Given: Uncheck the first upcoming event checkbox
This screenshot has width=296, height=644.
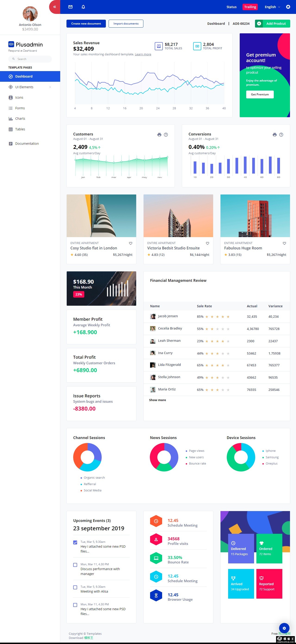Looking at the screenshot, I should [x=75, y=542].
